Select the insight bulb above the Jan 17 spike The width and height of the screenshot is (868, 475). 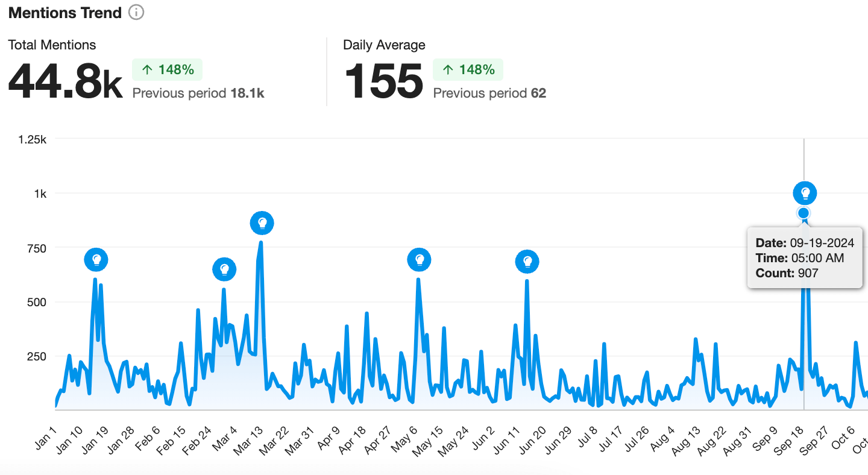[x=96, y=260]
